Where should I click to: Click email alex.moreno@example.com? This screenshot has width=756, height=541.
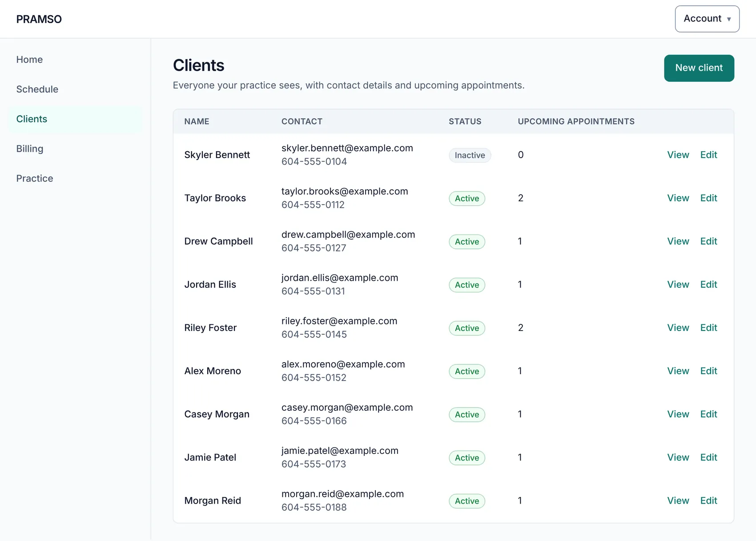343,364
